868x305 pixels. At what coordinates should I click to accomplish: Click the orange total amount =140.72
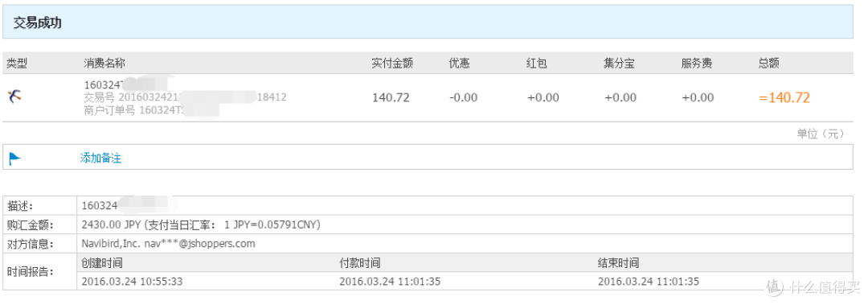[x=784, y=98]
